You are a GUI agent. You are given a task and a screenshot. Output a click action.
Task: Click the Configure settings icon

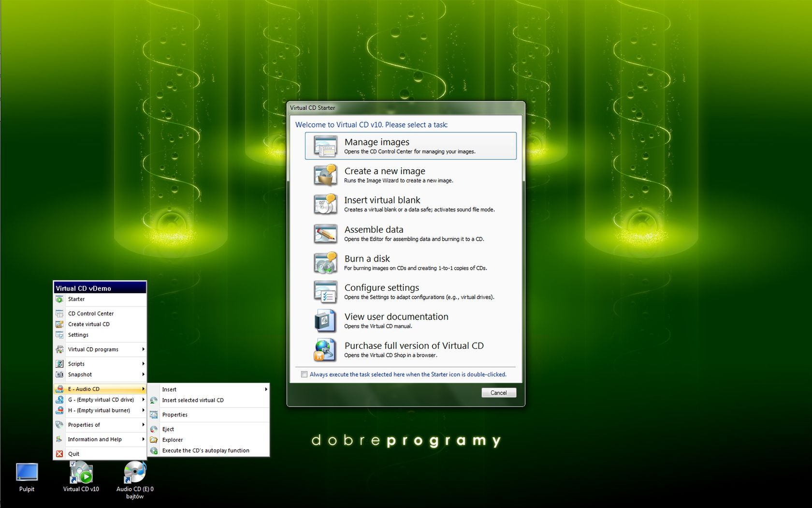pyautogui.click(x=325, y=292)
